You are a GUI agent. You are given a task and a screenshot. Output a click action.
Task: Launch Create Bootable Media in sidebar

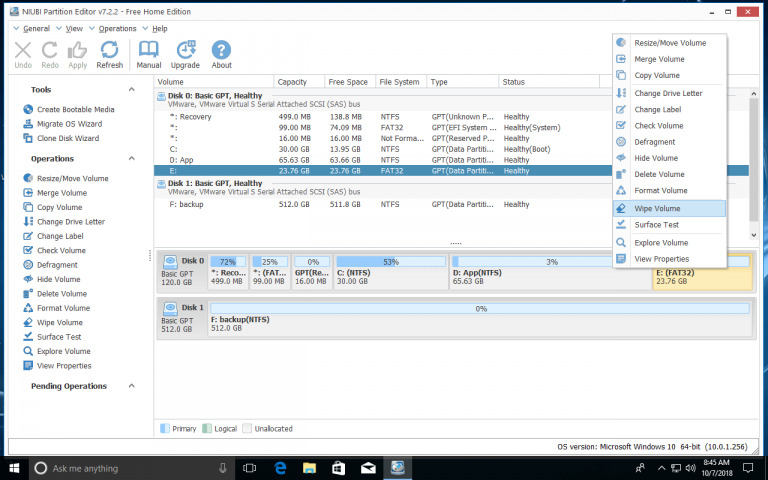69,109
